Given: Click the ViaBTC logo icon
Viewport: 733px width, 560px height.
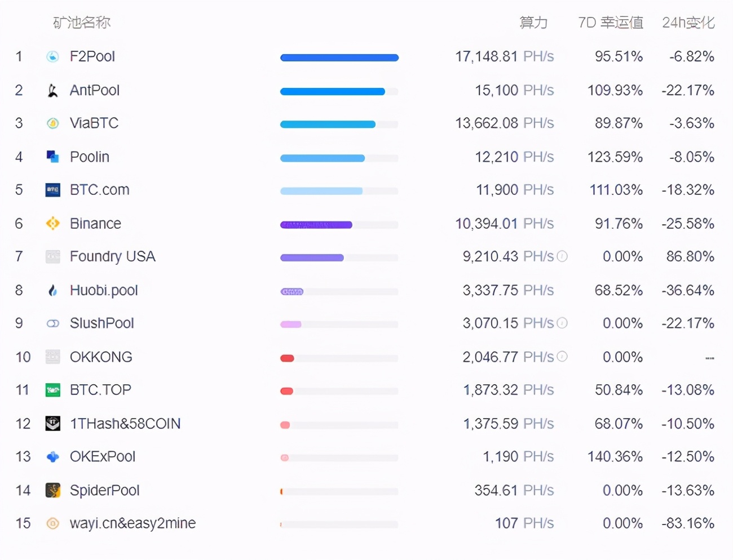Looking at the screenshot, I should (x=52, y=123).
